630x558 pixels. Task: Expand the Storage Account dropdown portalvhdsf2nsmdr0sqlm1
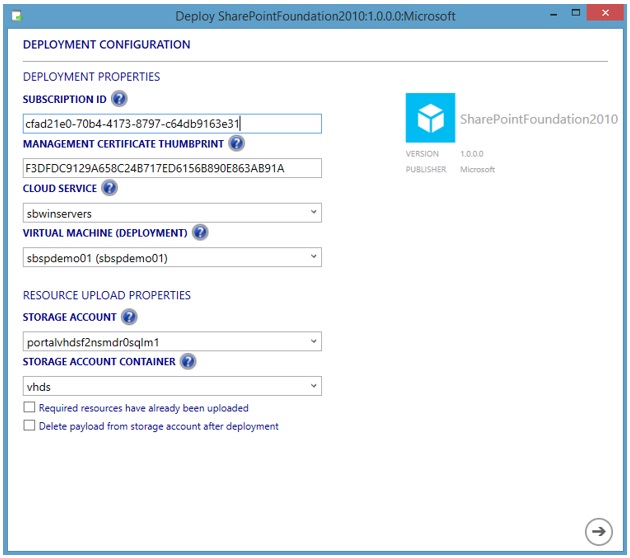tap(172, 341)
